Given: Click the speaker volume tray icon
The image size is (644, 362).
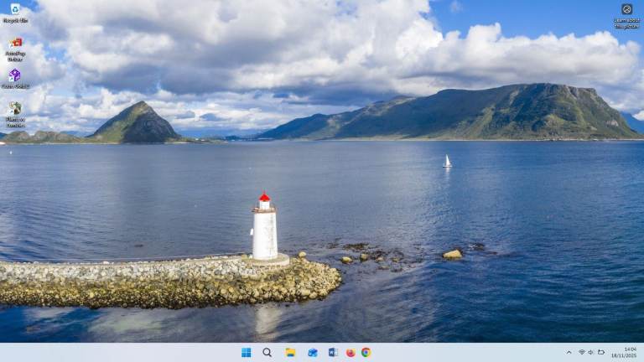Looking at the screenshot, I should pyautogui.click(x=591, y=353).
